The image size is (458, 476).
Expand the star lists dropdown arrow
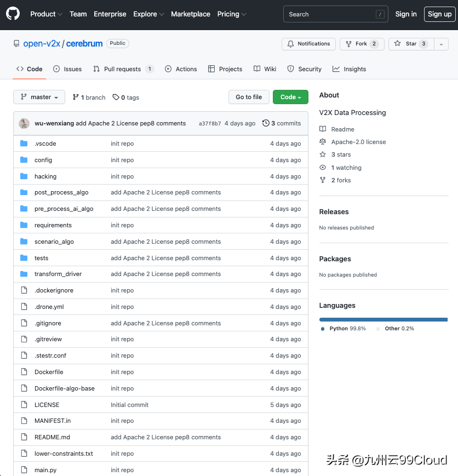pos(441,44)
